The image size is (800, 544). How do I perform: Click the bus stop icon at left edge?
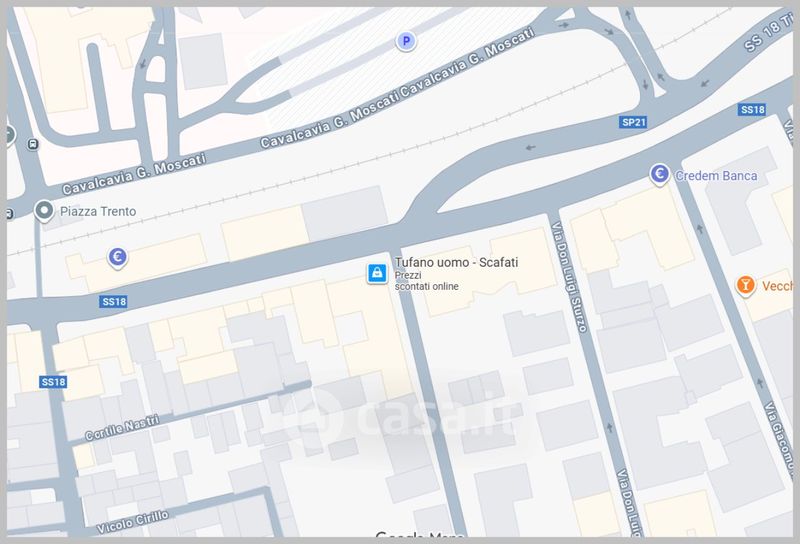click(x=33, y=142)
